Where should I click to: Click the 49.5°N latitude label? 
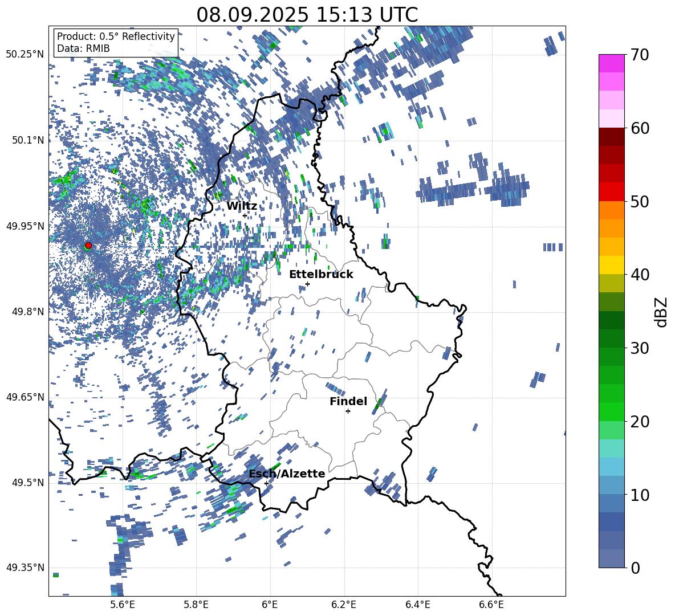coord(27,483)
